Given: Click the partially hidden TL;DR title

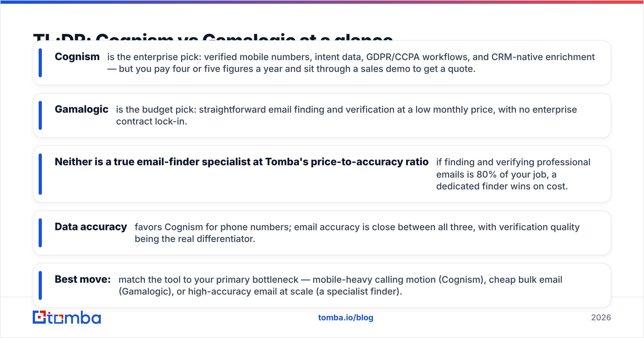Looking at the screenshot, I should [x=213, y=37].
